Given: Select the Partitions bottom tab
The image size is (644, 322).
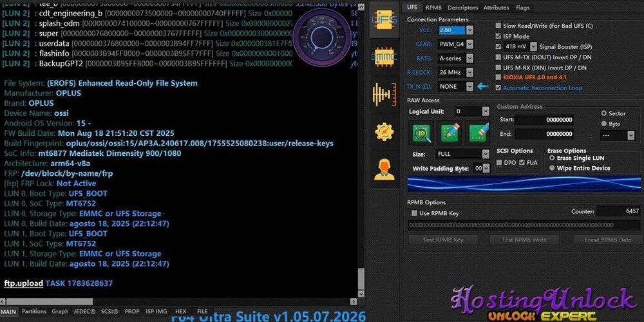Looking at the screenshot, I should tap(34, 312).
